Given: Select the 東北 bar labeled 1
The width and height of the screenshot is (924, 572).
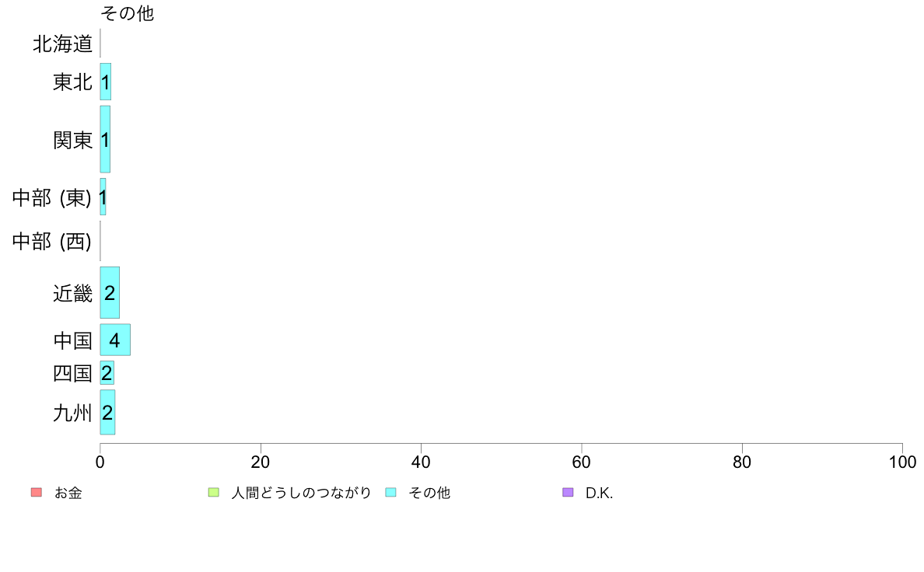Looking at the screenshot, I should tap(106, 82).
